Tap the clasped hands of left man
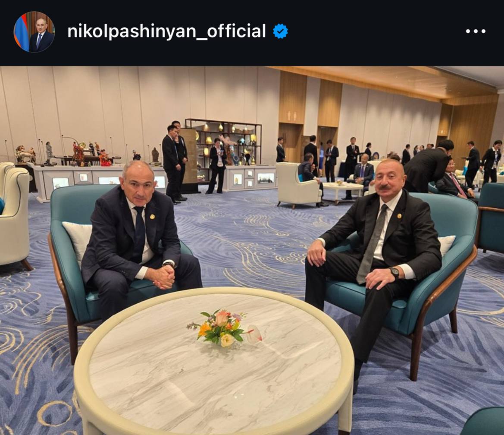 [163, 277]
